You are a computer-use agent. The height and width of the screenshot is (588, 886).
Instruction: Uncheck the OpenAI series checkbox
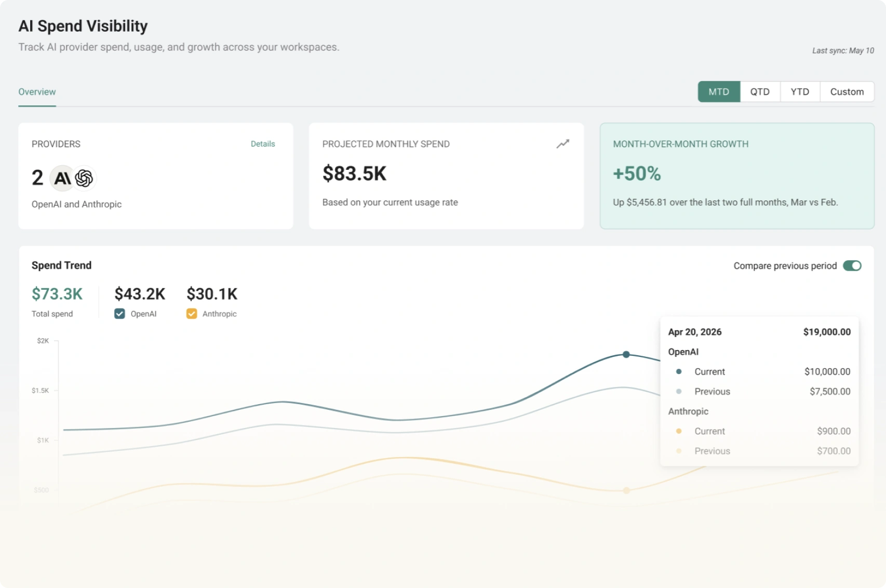[119, 314]
